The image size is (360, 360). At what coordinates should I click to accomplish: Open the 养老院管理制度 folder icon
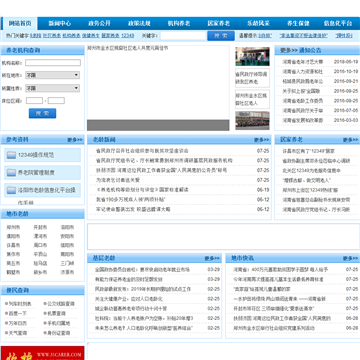12,173
